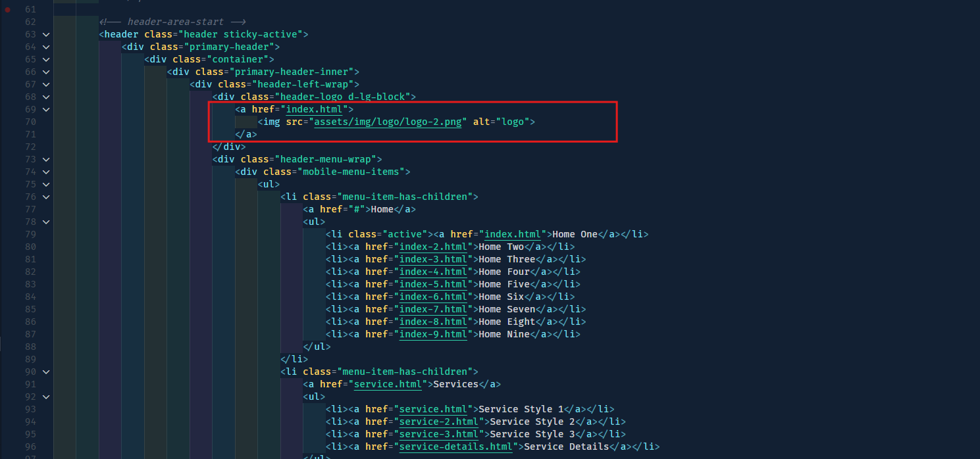Collapse the primary-header-inner fold
The width and height of the screenshot is (980, 459).
[x=45, y=71]
